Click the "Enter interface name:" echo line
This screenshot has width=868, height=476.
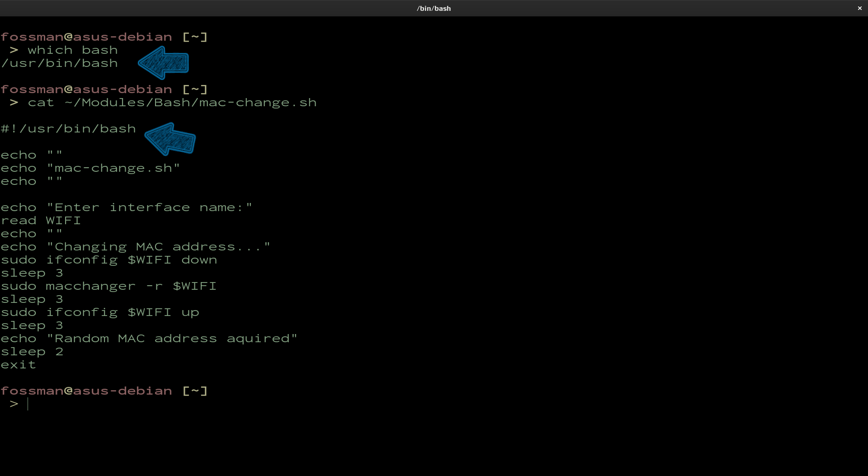126,207
